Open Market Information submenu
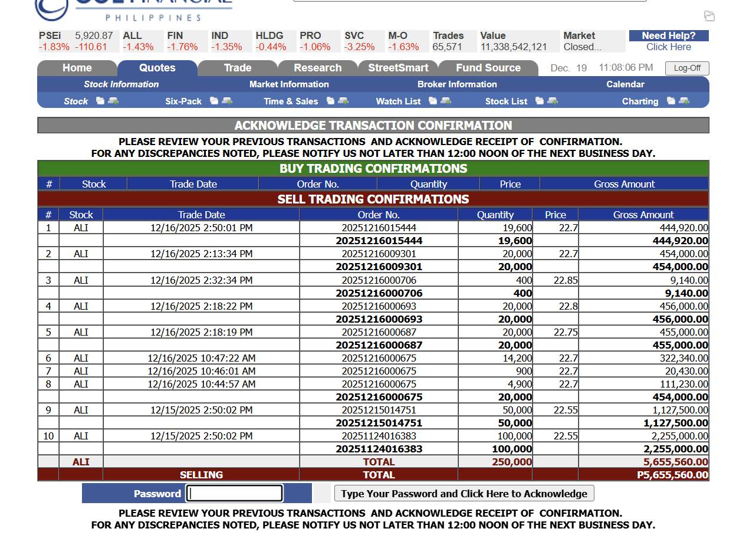 pyautogui.click(x=289, y=84)
